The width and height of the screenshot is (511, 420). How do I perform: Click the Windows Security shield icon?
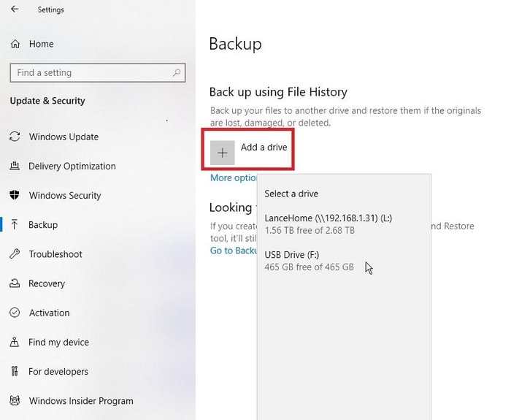click(15, 196)
